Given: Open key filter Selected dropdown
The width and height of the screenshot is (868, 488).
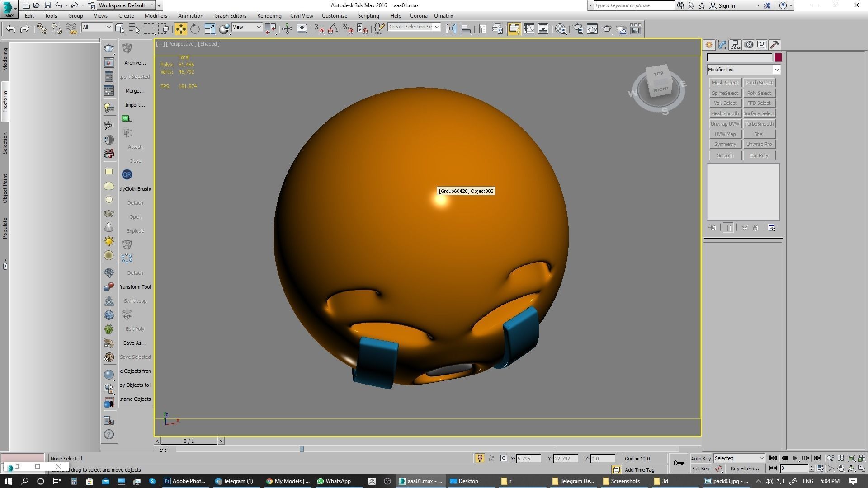Looking at the screenshot, I should pos(739,458).
